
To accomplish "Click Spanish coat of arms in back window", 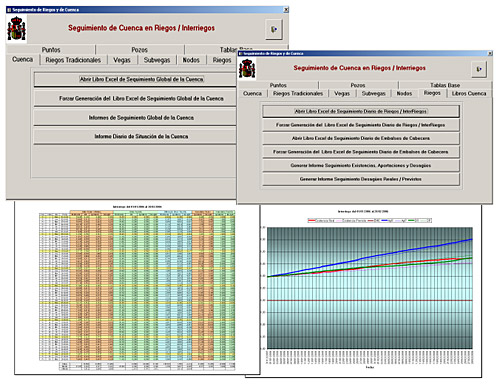I will [16, 29].
